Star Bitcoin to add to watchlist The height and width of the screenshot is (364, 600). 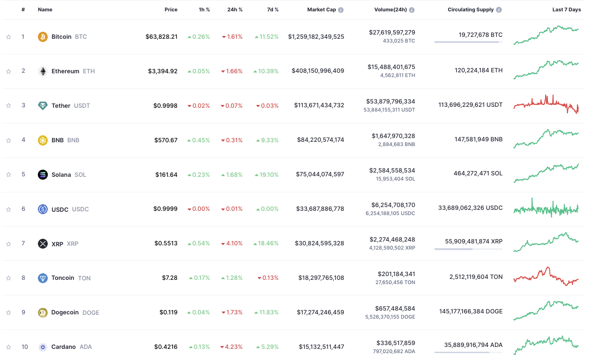(x=9, y=37)
